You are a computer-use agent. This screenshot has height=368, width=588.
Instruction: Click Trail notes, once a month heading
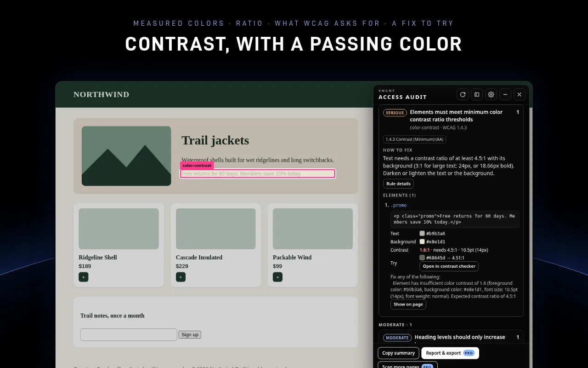pyautogui.click(x=113, y=316)
